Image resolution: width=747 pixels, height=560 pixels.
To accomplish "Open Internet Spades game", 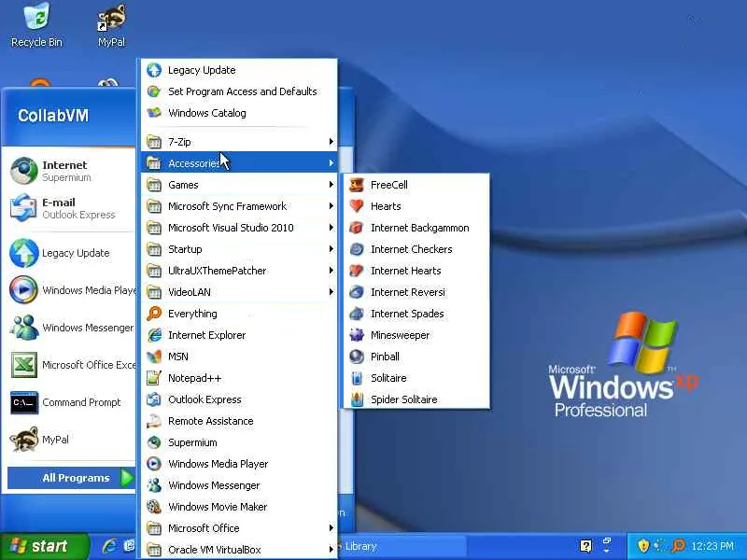I will pyautogui.click(x=416, y=314).
